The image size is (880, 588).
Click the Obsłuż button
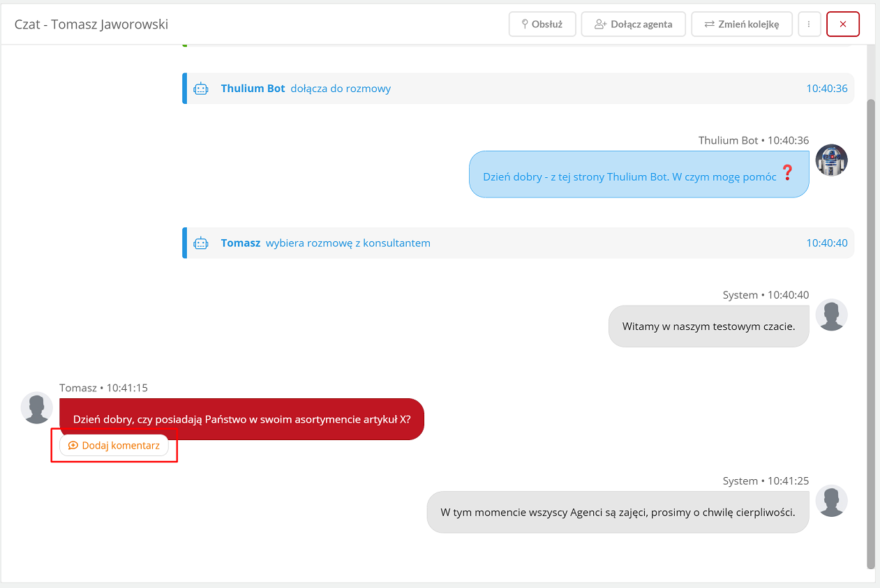pos(542,24)
